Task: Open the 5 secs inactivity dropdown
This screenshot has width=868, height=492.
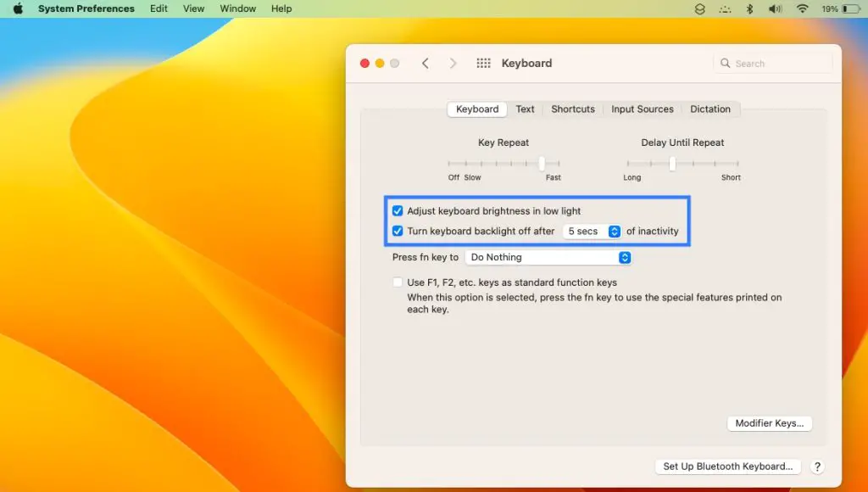Action: click(x=592, y=231)
